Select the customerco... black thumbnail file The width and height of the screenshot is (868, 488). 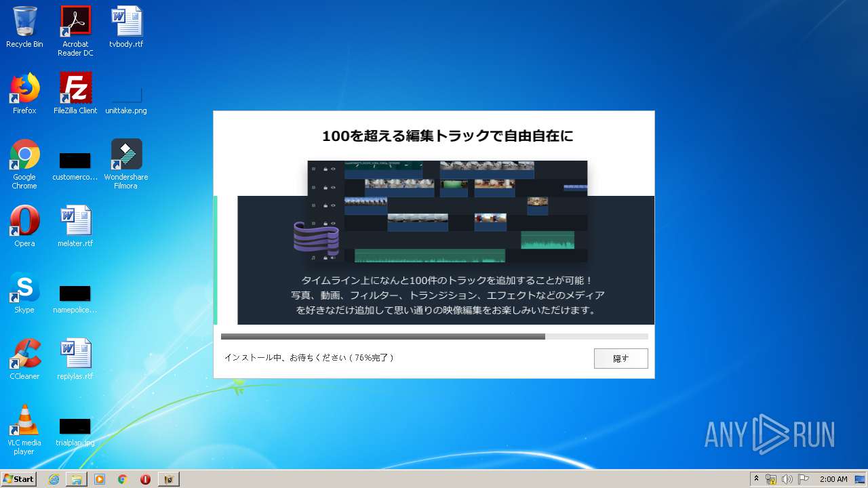[75, 166]
